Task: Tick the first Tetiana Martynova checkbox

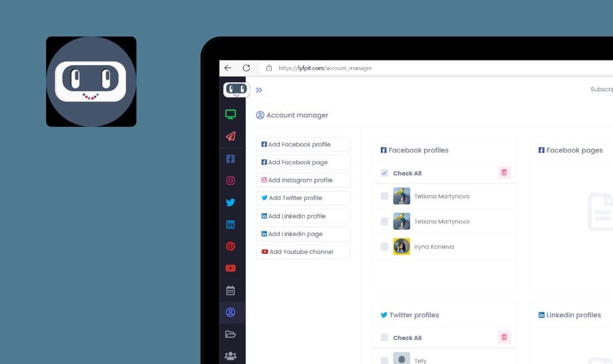Action: coord(385,196)
